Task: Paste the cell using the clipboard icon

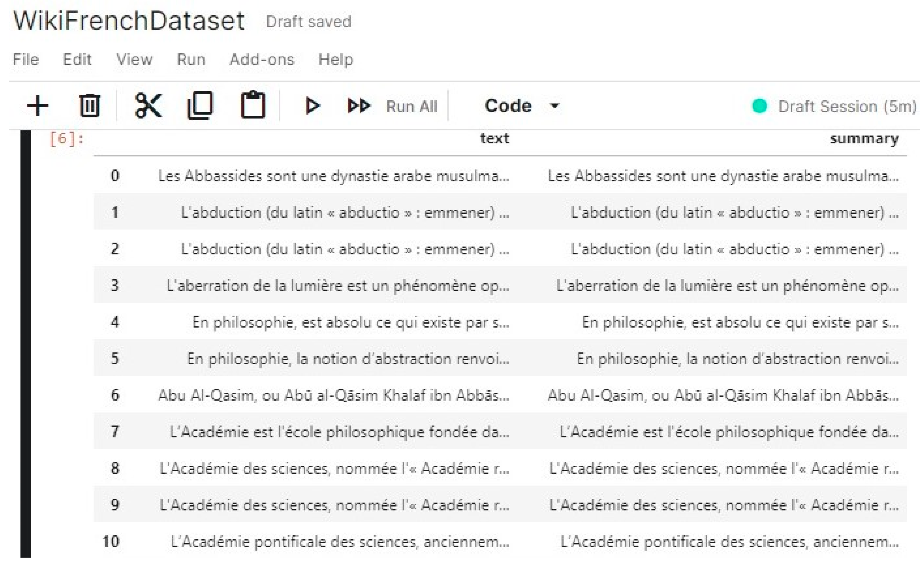Action: (x=253, y=106)
